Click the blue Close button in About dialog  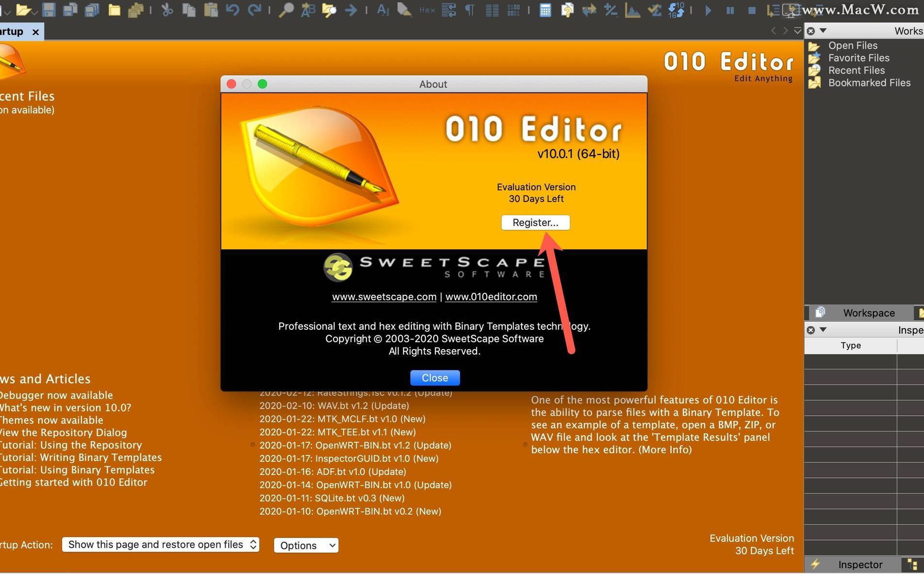click(435, 378)
